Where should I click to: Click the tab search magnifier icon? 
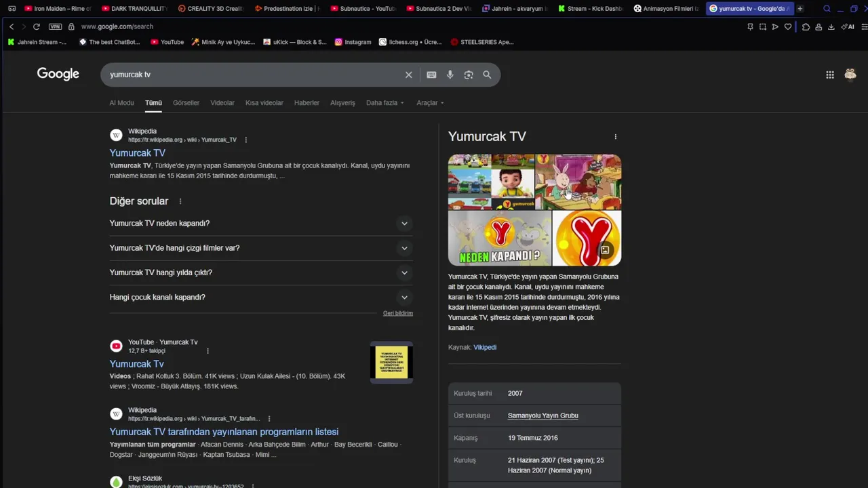(827, 9)
